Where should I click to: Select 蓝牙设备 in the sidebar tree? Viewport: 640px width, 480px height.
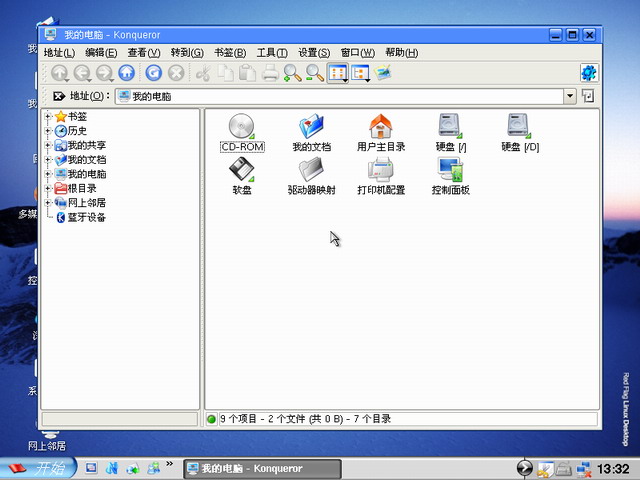[86, 217]
